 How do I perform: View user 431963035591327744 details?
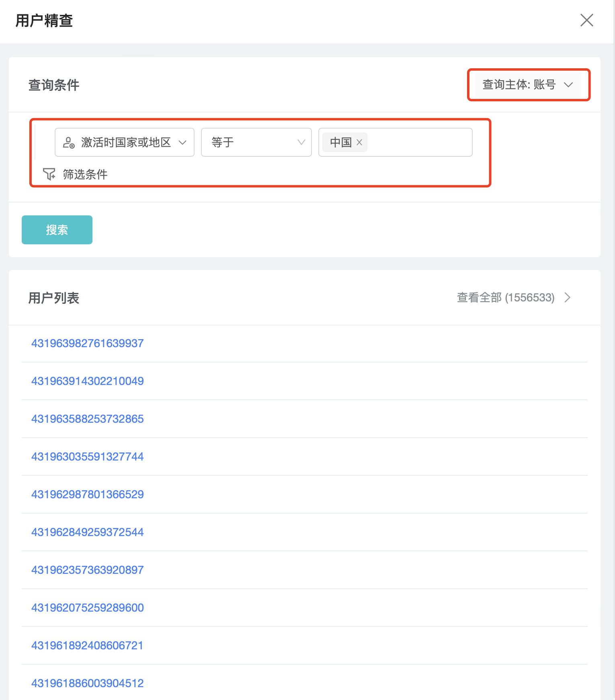(87, 456)
